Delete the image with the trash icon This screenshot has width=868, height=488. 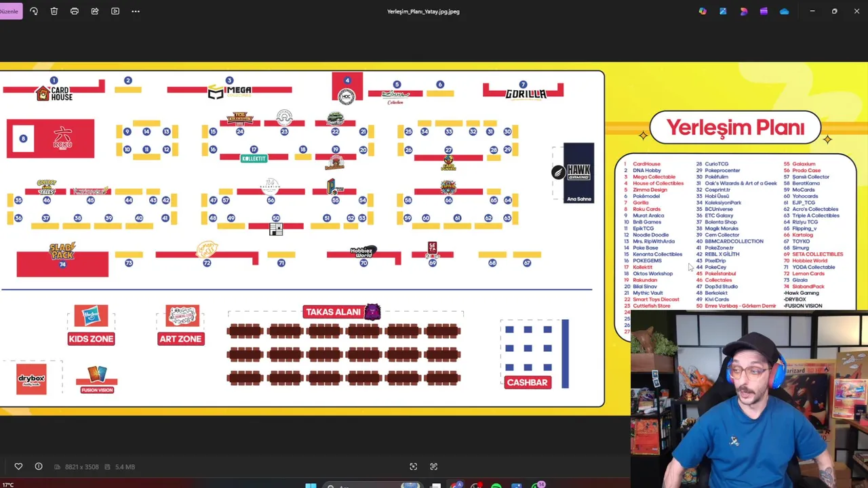(x=54, y=11)
